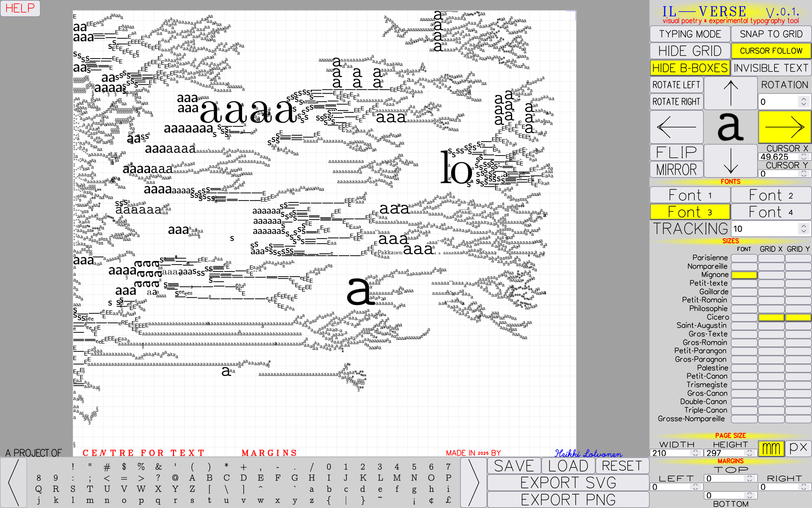Toggle SNAP TO GRID mode
This screenshot has height=508, width=812.
pos(771,34)
